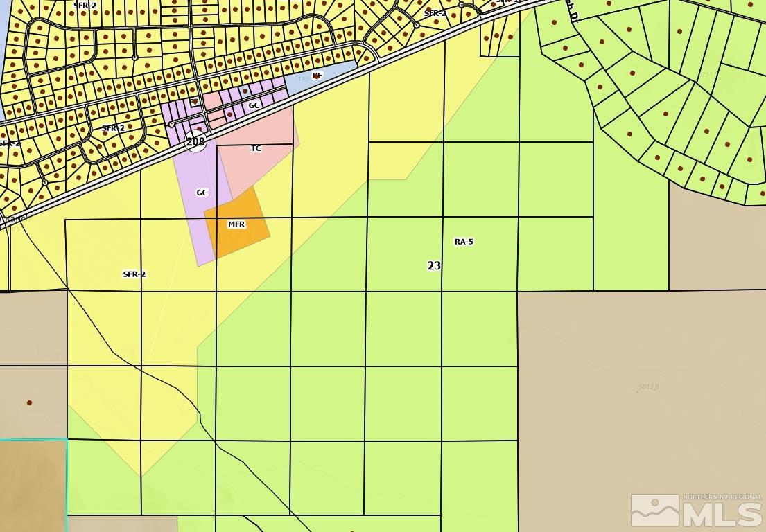
Task: Select the cyan-outlined parcel at bottom left
Action: [x=33, y=485]
